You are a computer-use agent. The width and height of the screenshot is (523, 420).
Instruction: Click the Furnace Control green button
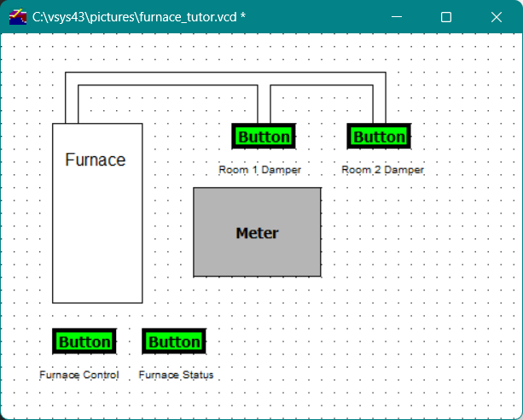coord(84,341)
